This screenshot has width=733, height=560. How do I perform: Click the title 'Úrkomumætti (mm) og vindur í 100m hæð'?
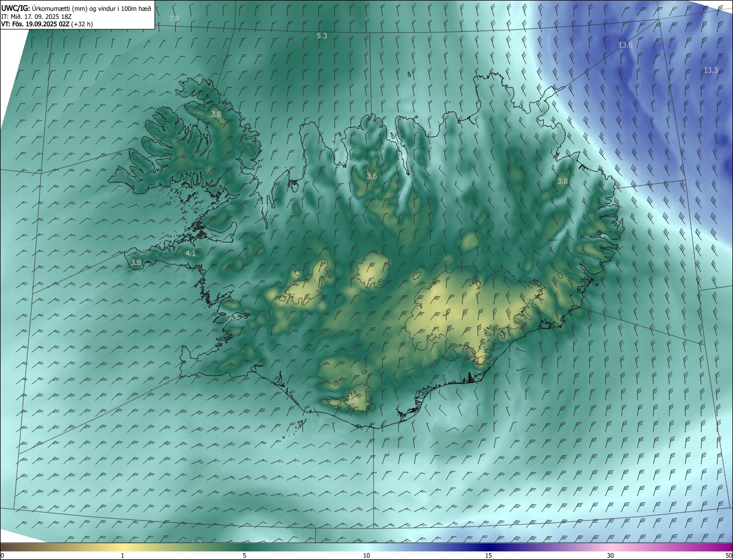pyautogui.click(x=91, y=9)
